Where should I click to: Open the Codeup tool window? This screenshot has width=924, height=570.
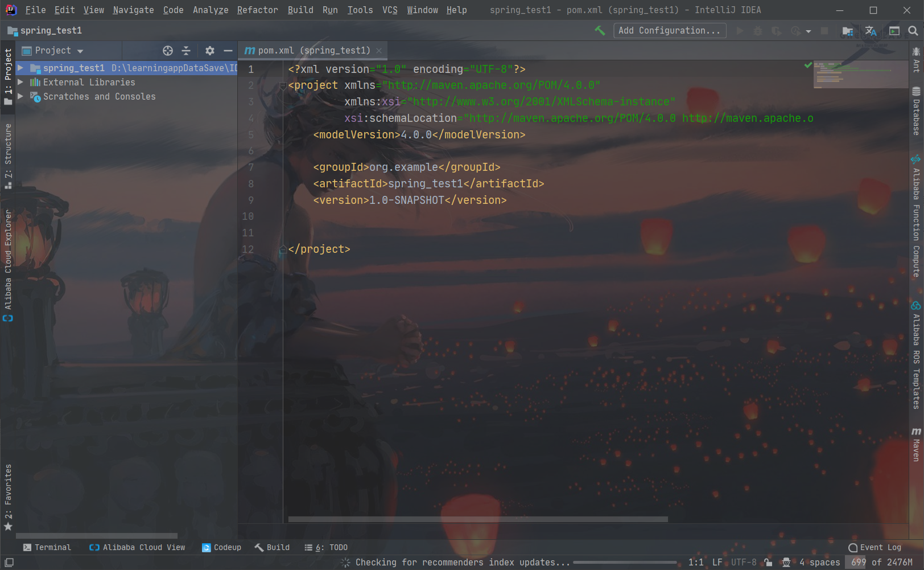[x=221, y=547]
